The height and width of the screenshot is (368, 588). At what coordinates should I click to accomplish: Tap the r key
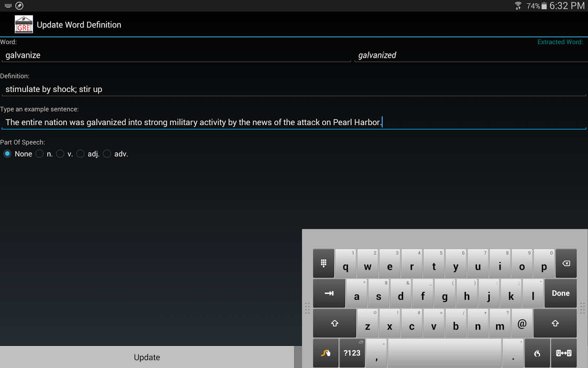pos(412,263)
